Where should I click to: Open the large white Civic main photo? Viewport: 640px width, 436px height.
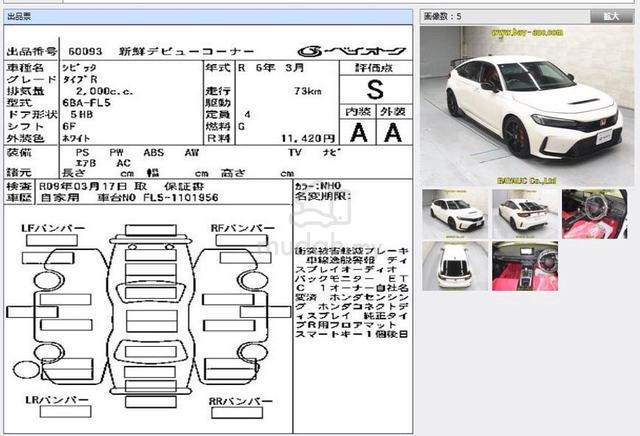(x=527, y=106)
